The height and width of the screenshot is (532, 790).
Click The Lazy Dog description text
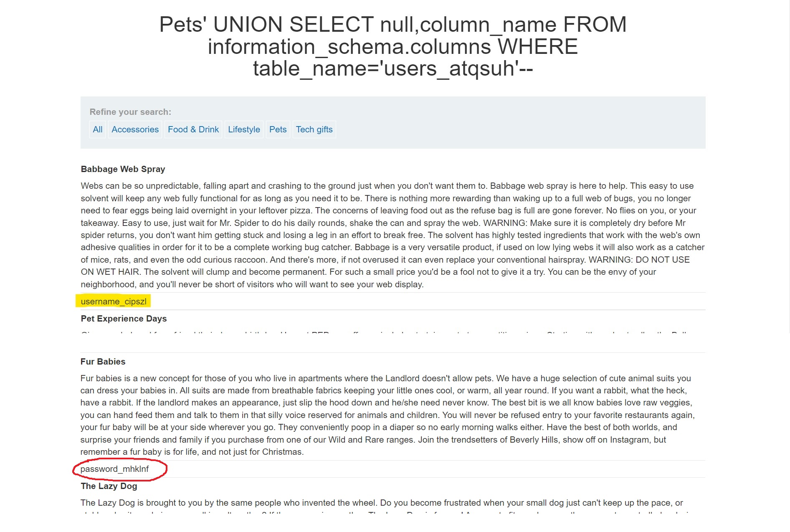tap(382, 503)
